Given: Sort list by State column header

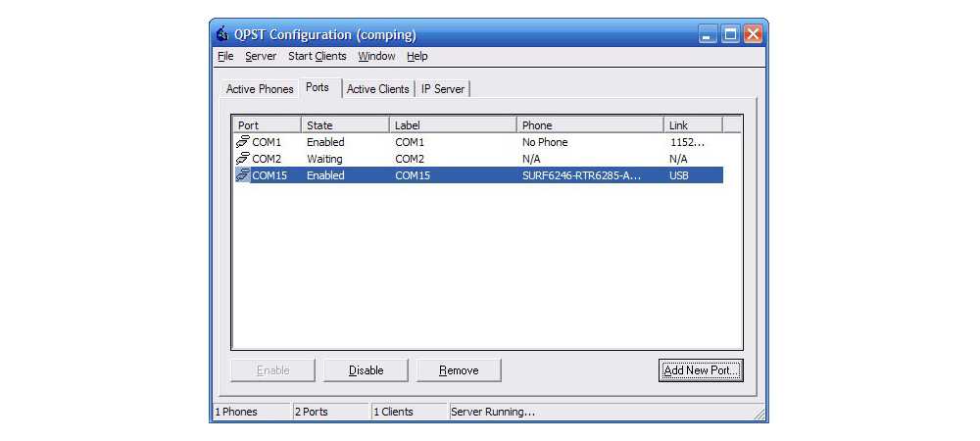Looking at the screenshot, I should click(345, 125).
